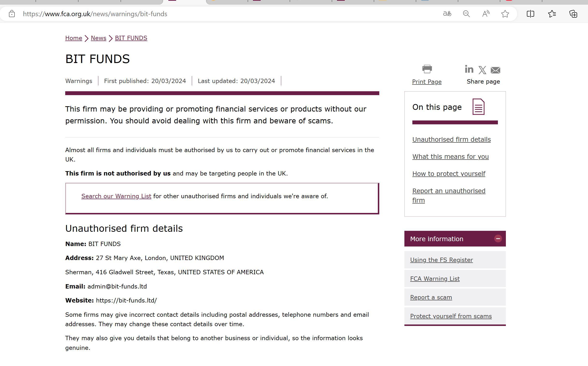
Task: Share page via email envelope icon
Action: (495, 70)
